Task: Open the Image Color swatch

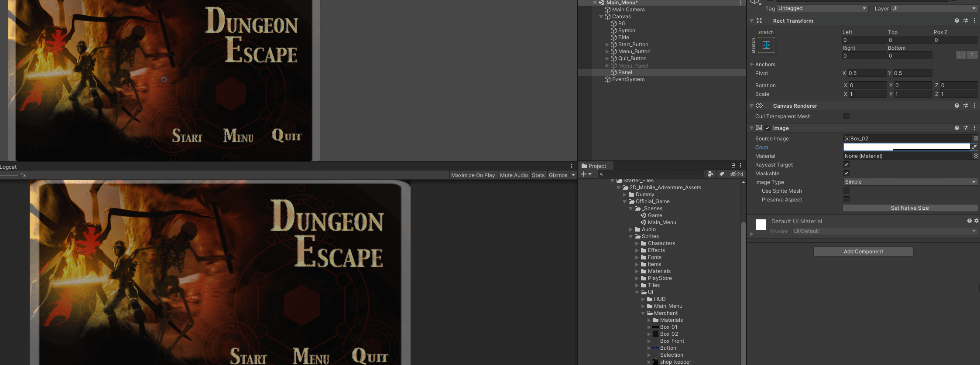Action: click(x=906, y=147)
